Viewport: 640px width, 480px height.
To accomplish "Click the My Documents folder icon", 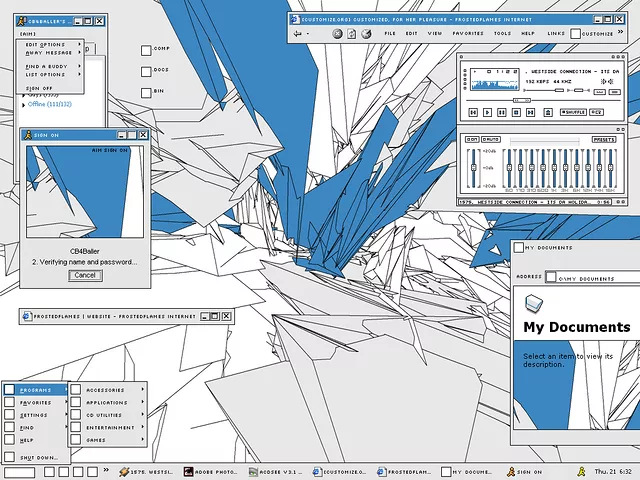I will coord(534,303).
